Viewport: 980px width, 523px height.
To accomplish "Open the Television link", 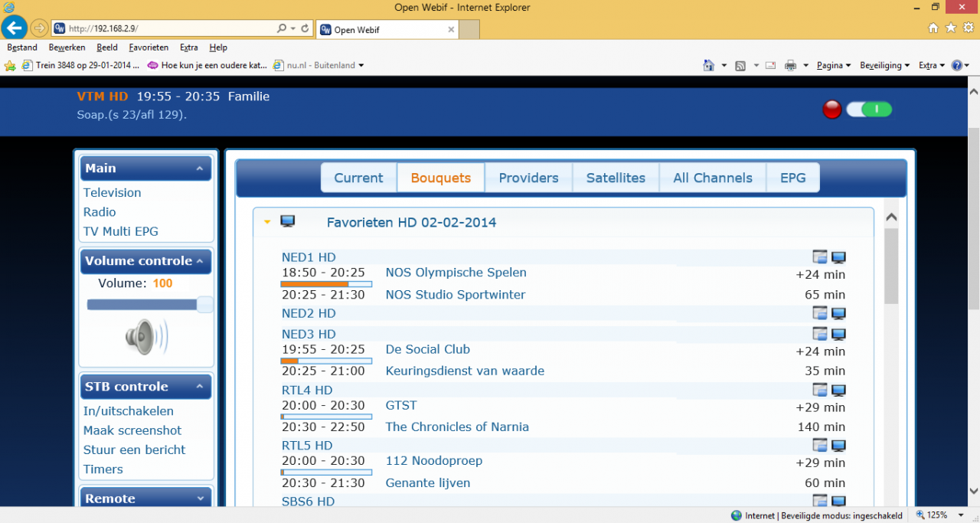I will 113,192.
